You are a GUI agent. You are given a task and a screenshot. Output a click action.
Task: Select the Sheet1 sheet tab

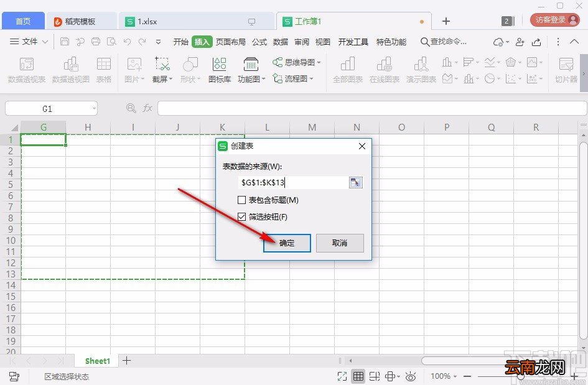point(98,361)
